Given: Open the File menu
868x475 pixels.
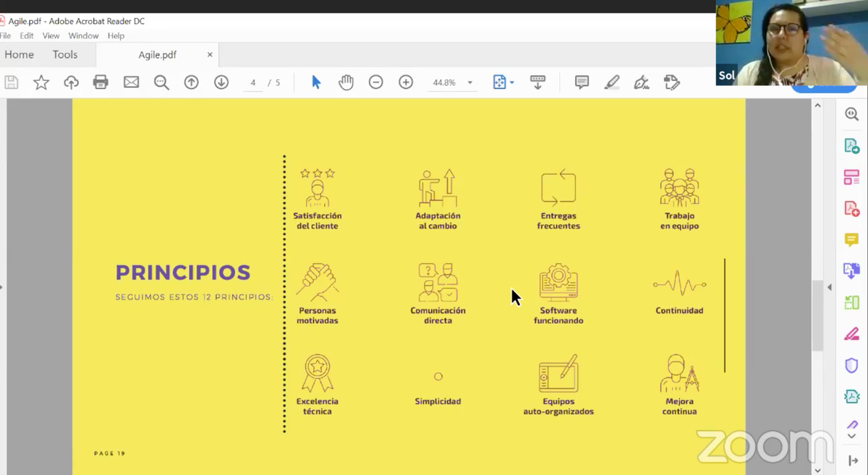Looking at the screenshot, I should click(x=5, y=35).
